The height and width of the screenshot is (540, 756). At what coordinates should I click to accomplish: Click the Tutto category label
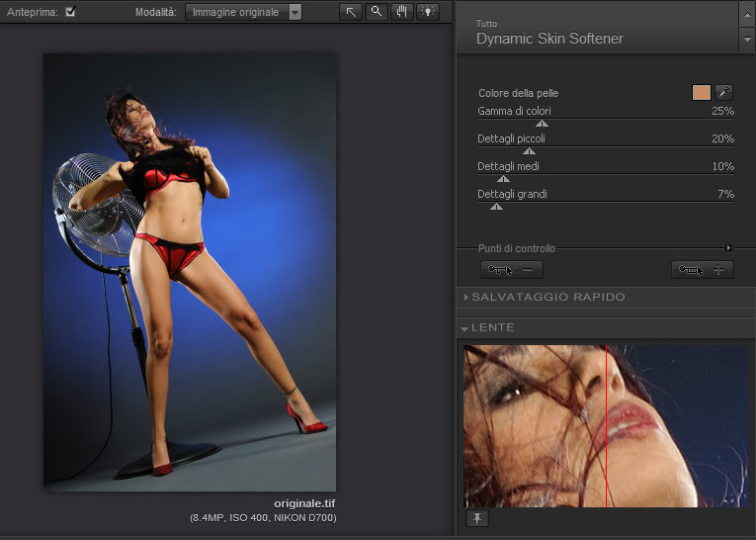coord(486,23)
